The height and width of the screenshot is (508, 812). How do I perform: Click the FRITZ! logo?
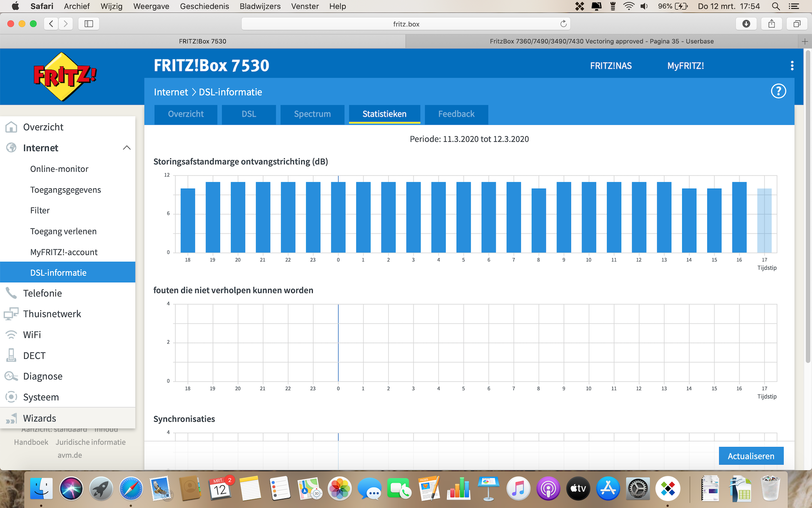[64, 77]
